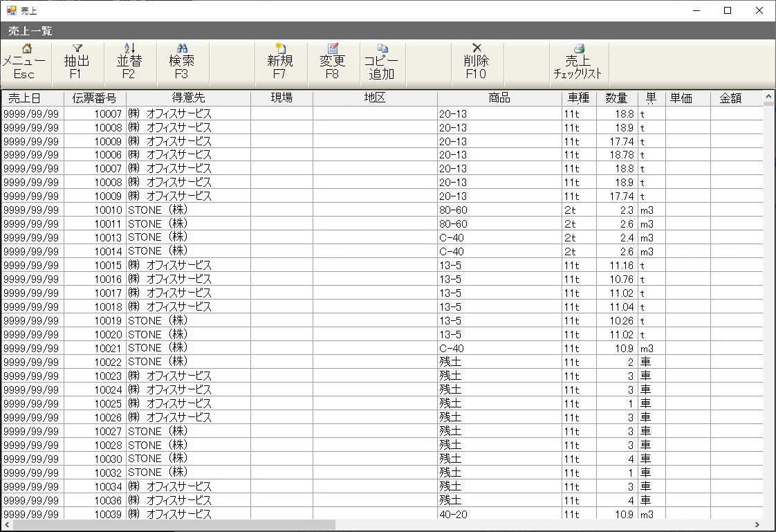Click the 伝票番号 column header
Screen dimensions: 776x532
pos(95,98)
